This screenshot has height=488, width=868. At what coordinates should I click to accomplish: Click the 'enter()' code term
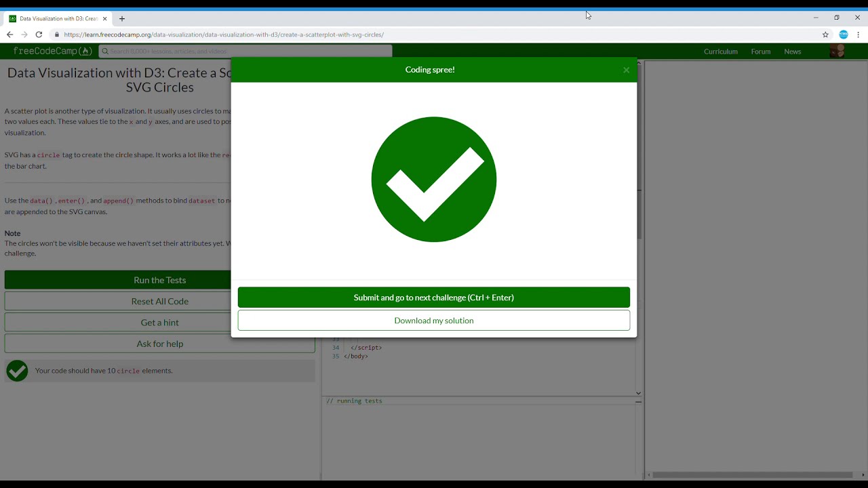tap(71, 201)
